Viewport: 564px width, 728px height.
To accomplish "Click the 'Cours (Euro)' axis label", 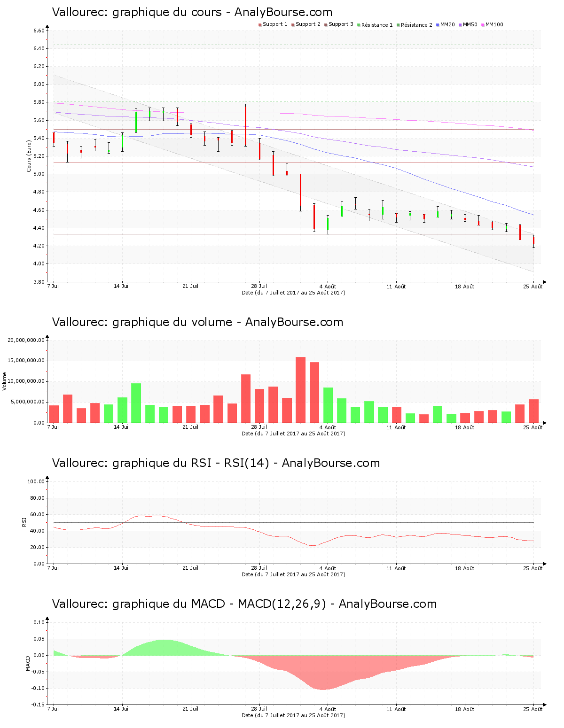I will (29, 156).
